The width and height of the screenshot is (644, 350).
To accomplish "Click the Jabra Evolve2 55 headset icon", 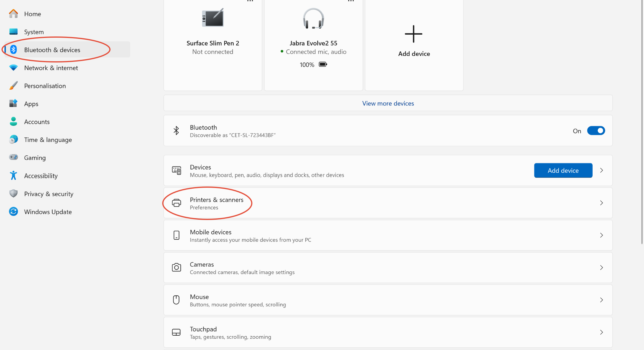I will pos(313,19).
